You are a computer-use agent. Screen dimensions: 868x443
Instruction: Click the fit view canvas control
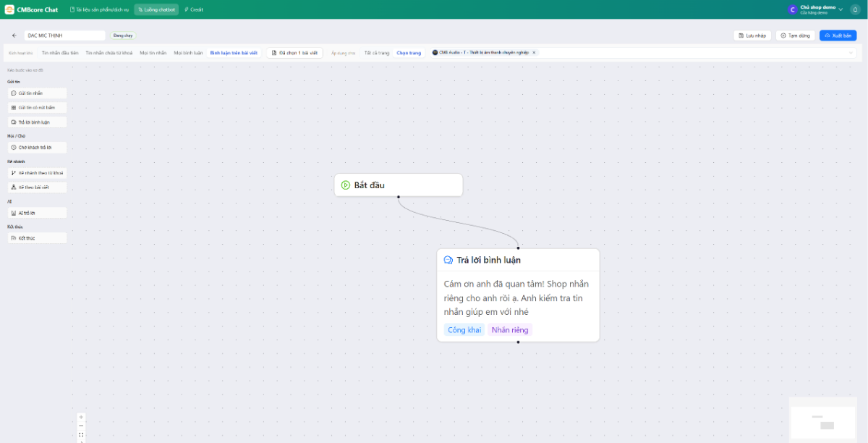[x=81, y=435]
